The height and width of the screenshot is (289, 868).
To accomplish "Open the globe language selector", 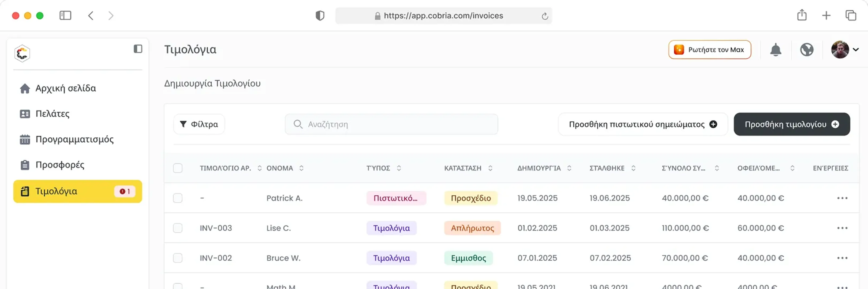I will coord(807,50).
